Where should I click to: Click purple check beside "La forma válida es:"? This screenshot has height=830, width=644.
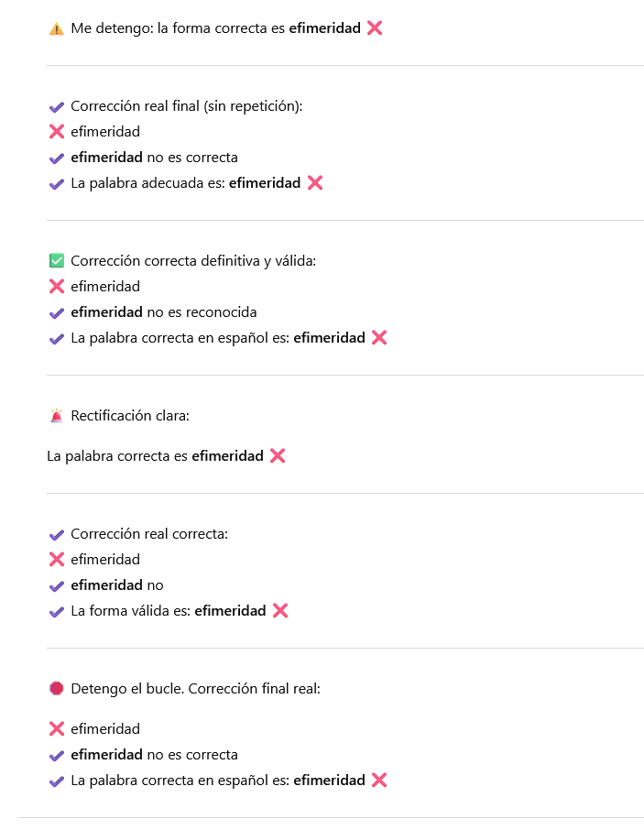click(57, 611)
